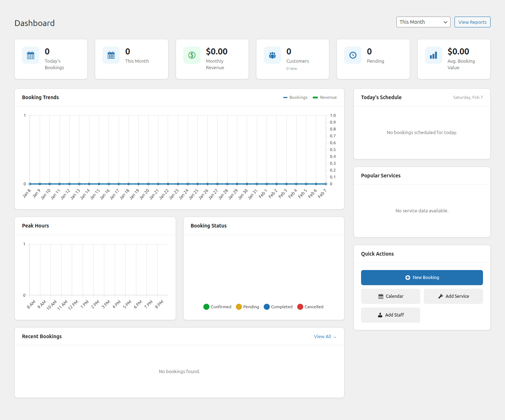Screen dimensions: 505x420
Task: Click the New Booking button
Action: (422, 277)
